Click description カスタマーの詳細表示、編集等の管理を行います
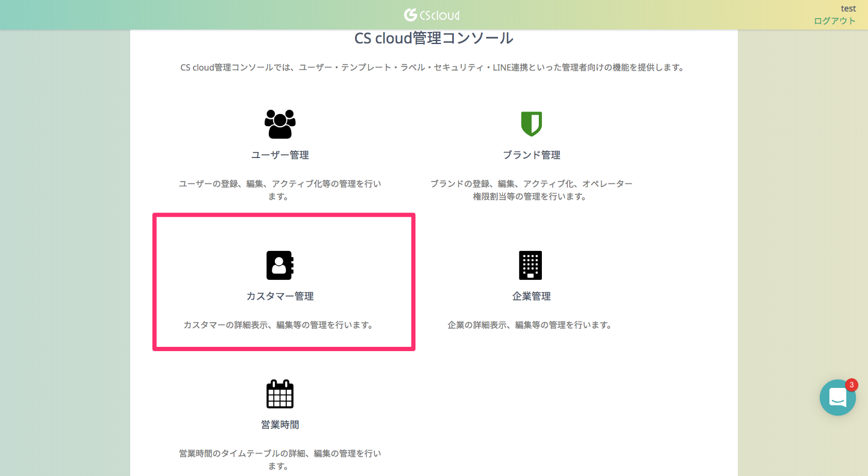The width and height of the screenshot is (868, 476). 278,325
